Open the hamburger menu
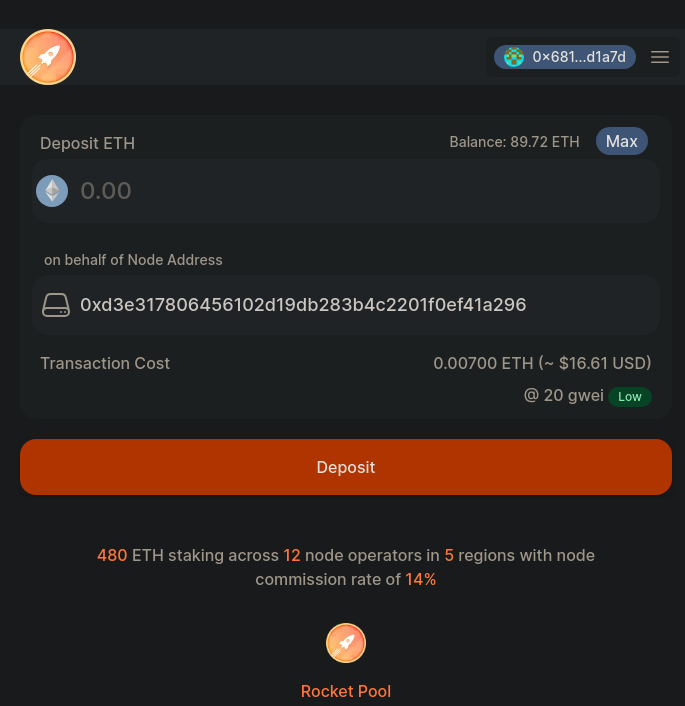Viewport: 685px width, 706px height. (x=660, y=57)
